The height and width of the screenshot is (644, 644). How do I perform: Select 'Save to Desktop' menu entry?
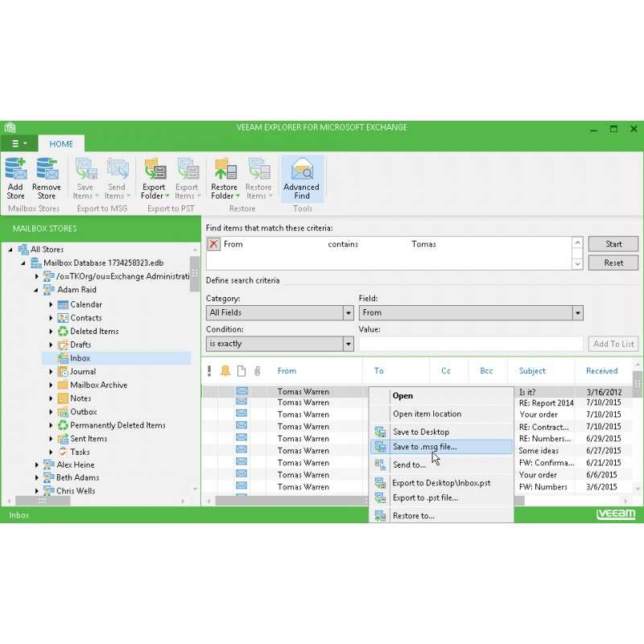coord(441,432)
